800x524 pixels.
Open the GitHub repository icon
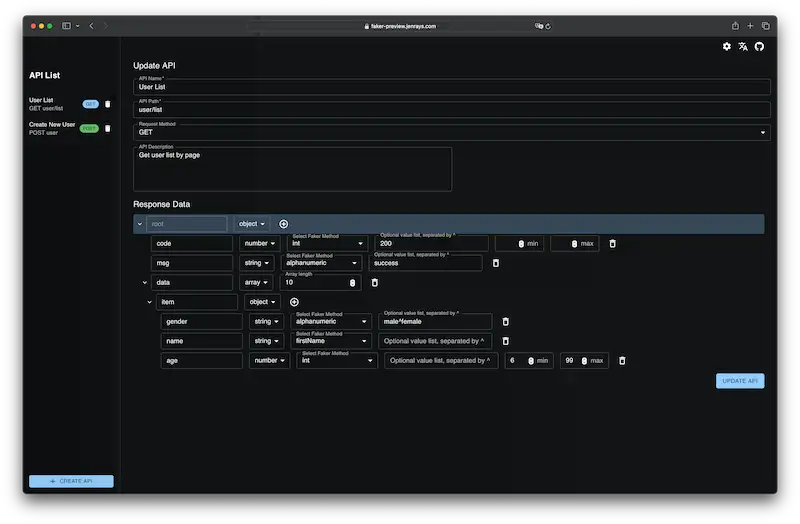759,46
